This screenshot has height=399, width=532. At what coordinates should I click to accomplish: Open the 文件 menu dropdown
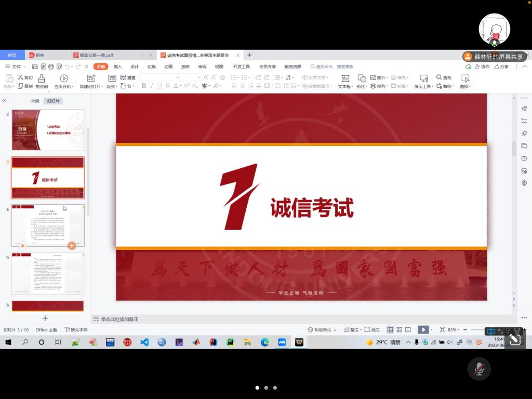pos(16,66)
